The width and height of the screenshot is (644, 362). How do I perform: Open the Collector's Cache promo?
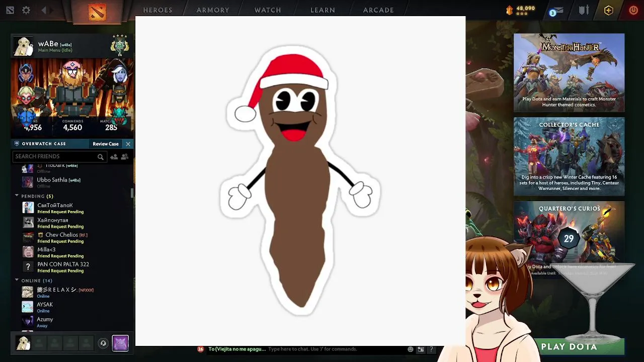click(569, 156)
